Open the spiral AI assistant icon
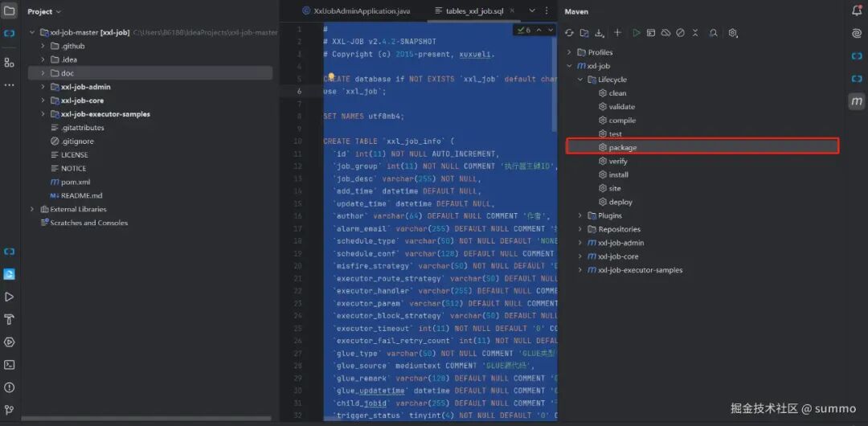868x426 pixels. pyautogui.click(x=857, y=33)
